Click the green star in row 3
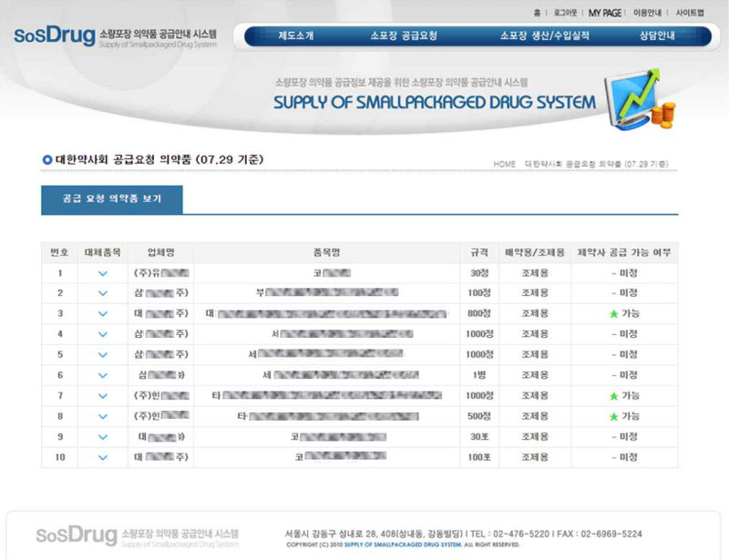The width and height of the screenshot is (729, 560). 613,314
